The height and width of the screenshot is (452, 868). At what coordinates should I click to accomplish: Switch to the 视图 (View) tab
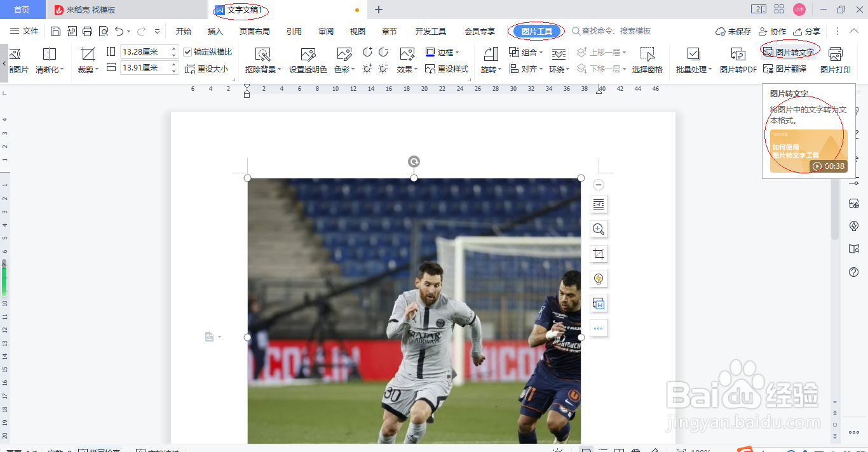click(358, 31)
